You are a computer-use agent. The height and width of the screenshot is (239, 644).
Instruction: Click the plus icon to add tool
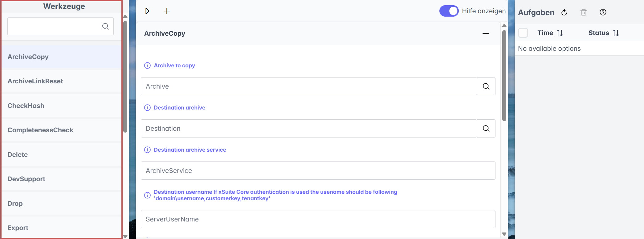[x=167, y=11]
